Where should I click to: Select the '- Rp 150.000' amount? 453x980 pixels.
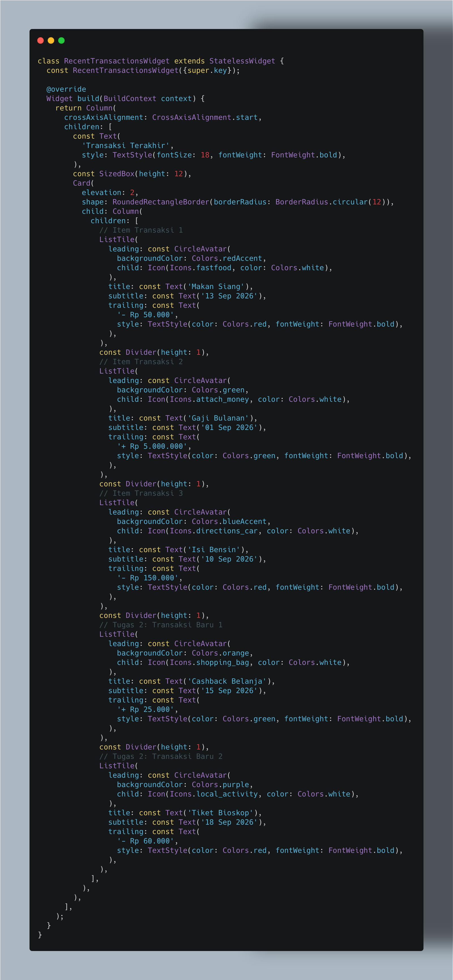(148, 578)
